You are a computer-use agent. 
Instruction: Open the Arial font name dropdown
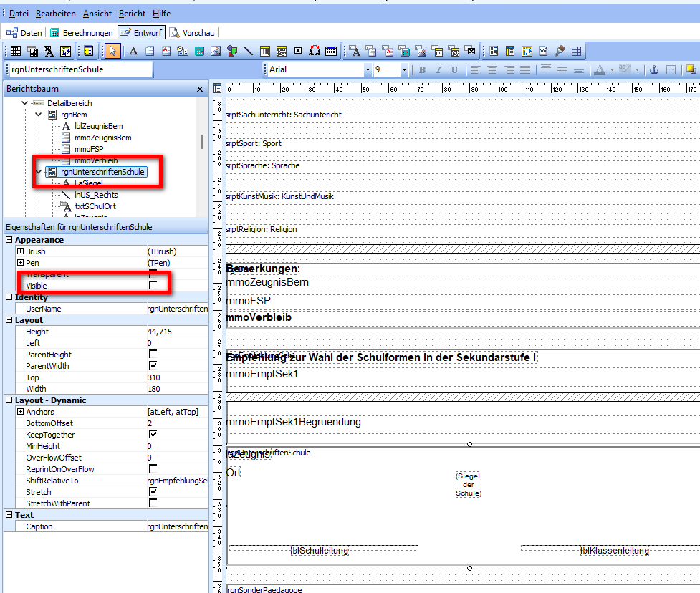(x=368, y=69)
